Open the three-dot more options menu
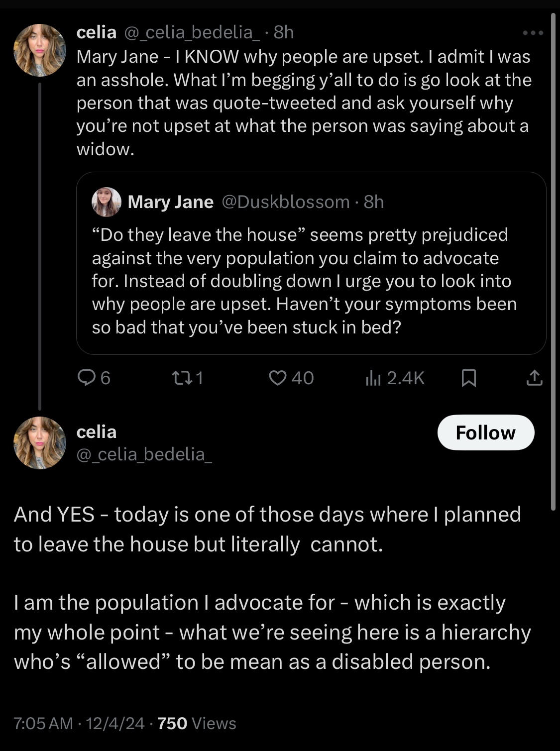 [x=533, y=33]
